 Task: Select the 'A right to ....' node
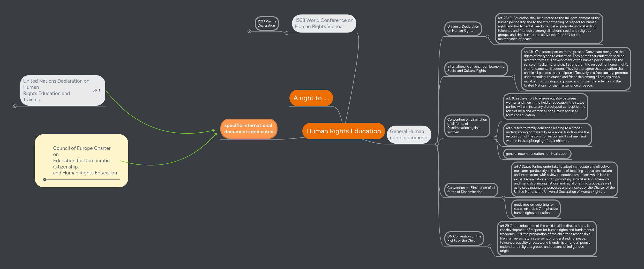point(311,98)
